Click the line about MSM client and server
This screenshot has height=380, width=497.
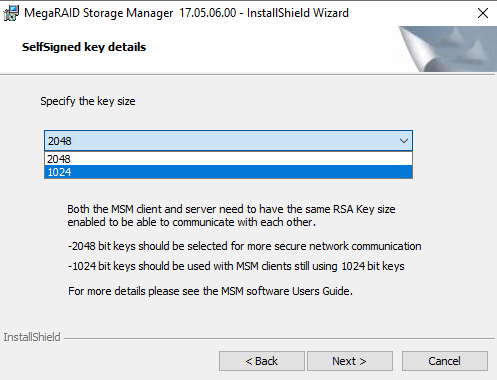pyautogui.click(x=231, y=209)
